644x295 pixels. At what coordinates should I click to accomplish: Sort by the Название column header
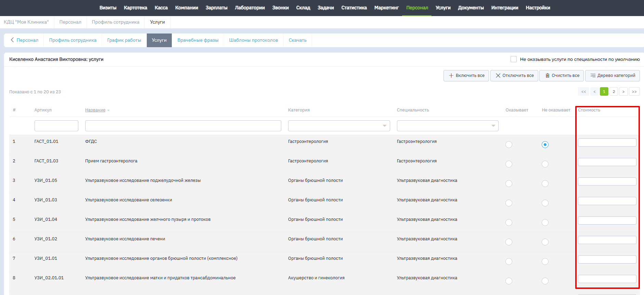(95, 110)
